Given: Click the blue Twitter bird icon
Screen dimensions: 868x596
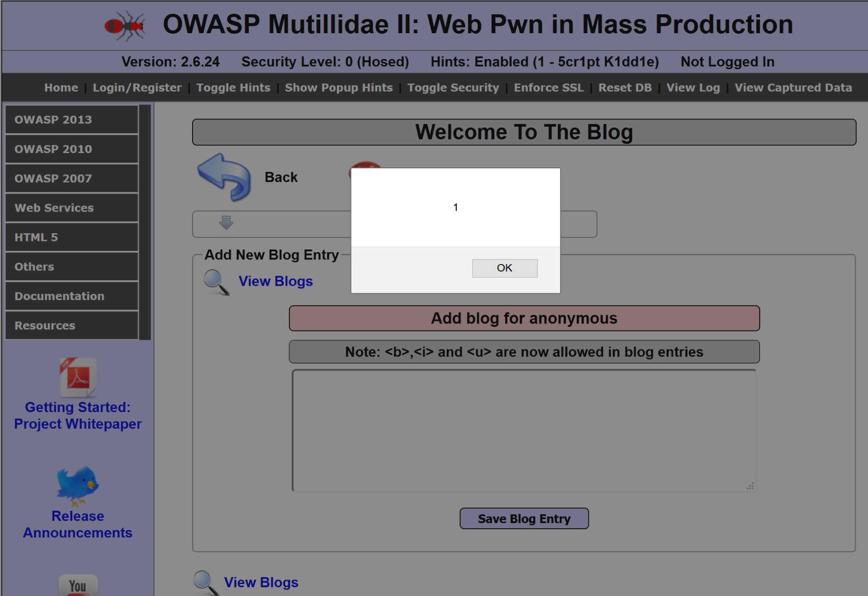Looking at the screenshot, I should click(78, 486).
